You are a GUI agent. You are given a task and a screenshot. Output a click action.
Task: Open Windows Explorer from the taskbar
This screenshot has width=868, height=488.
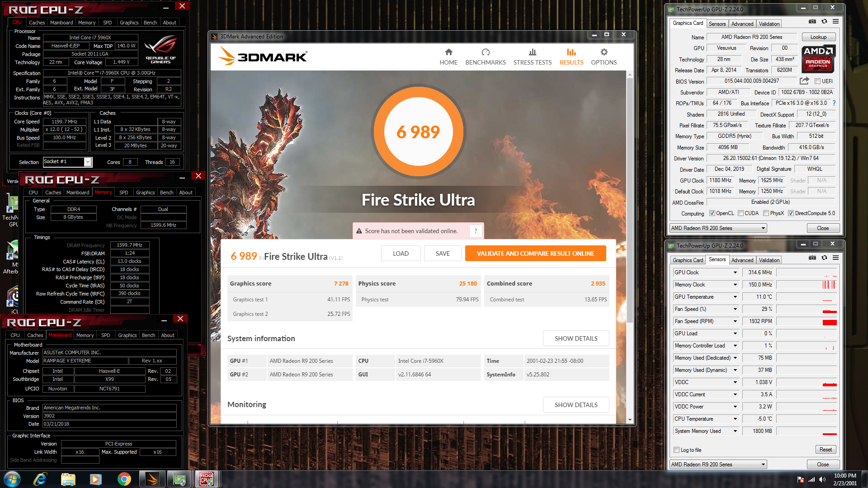[x=68, y=479]
